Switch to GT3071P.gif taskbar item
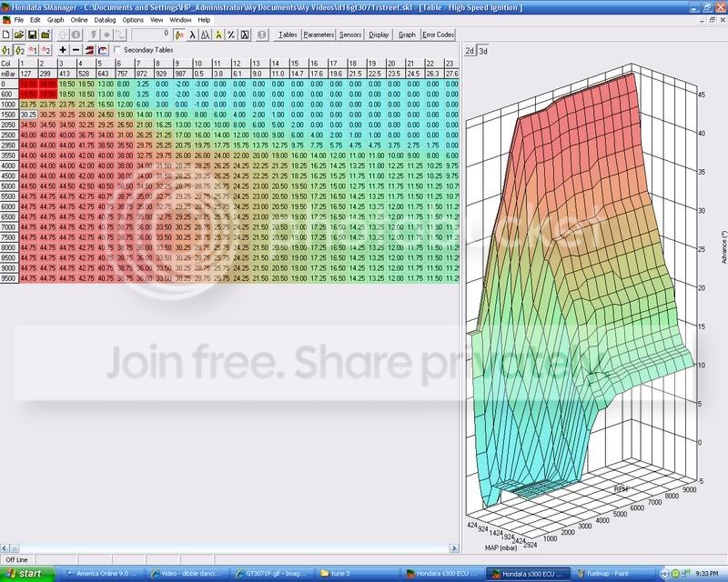The height and width of the screenshot is (582, 728). tap(274, 574)
